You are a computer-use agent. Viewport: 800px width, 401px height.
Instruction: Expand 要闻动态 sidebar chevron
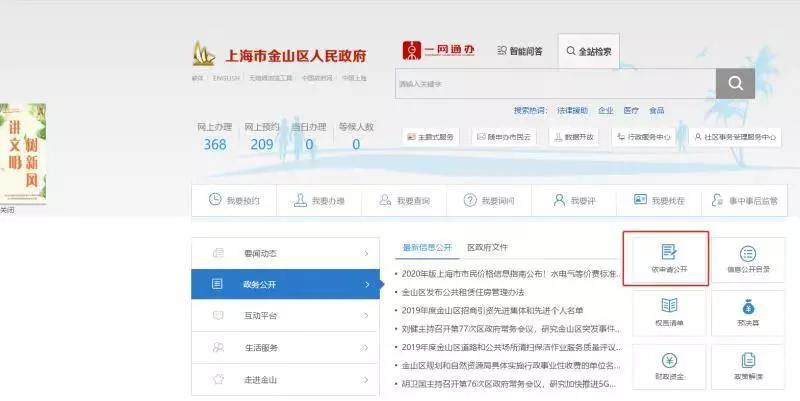(367, 254)
